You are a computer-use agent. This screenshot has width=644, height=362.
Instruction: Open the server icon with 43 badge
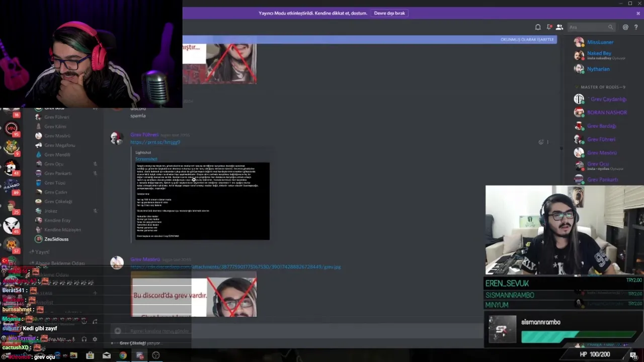pyautogui.click(x=11, y=167)
